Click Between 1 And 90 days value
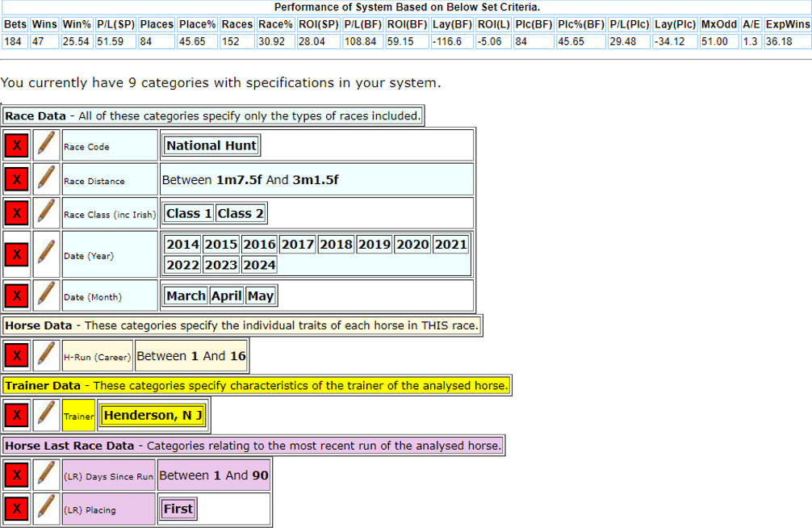Image resolution: width=812 pixels, height=528 pixels. tap(214, 476)
